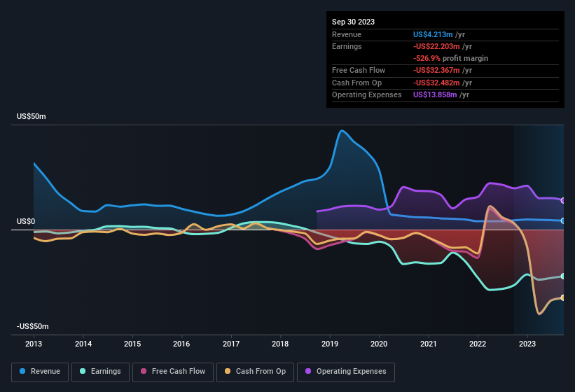Click the 2015 x-axis label
This screenshot has height=392, width=575.
132,344
